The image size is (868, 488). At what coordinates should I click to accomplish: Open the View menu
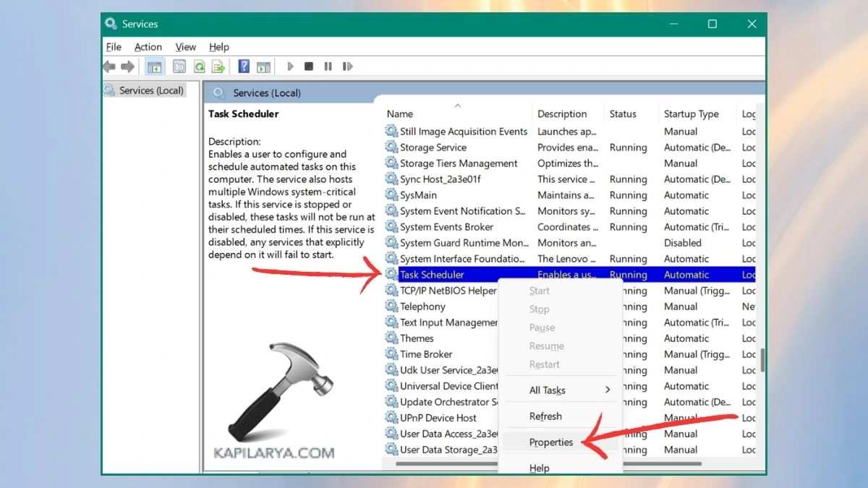pos(185,46)
